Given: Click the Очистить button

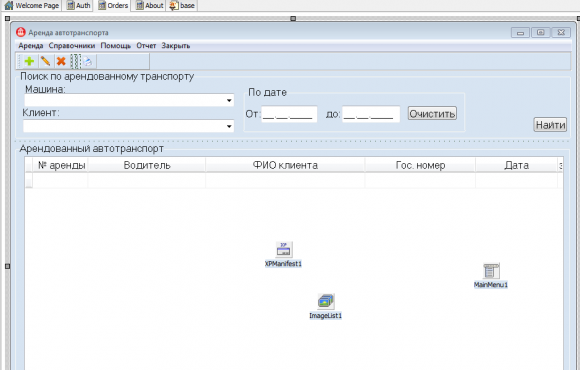Looking at the screenshot, I should [432, 113].
